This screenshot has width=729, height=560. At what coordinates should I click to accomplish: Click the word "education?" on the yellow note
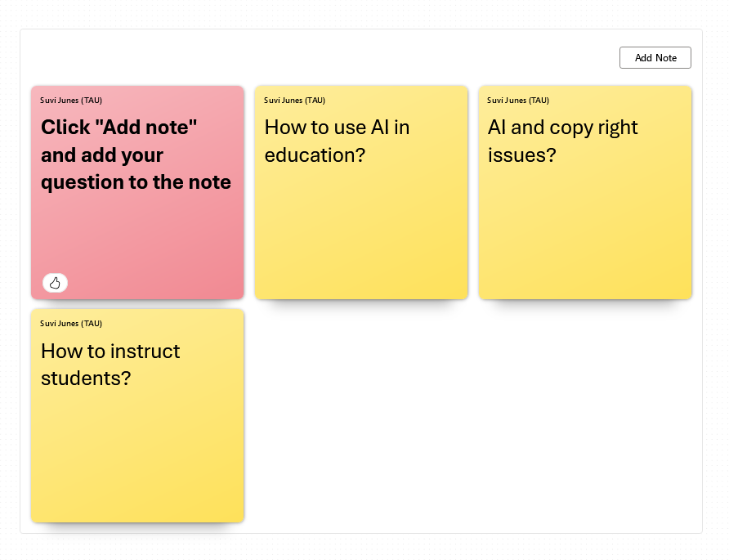point(315,155)
